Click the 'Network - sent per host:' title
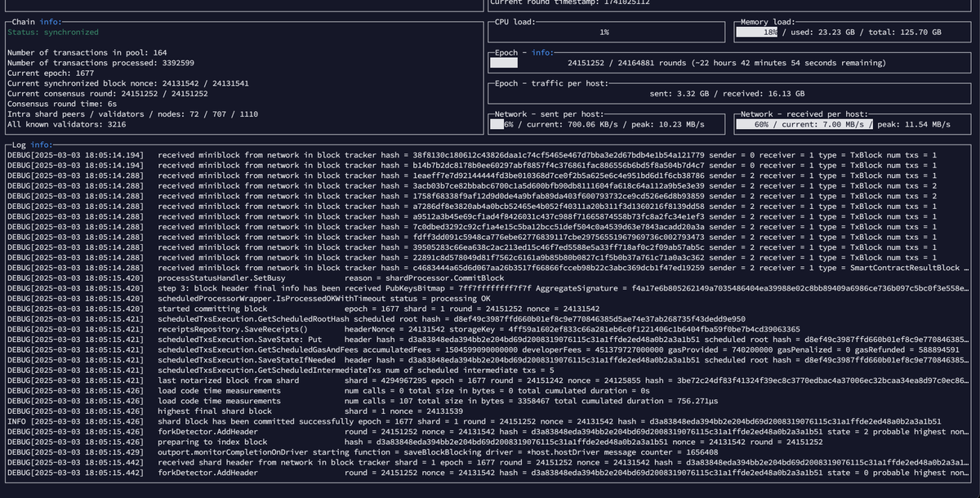The height and width of the screenshot is (498, 980). [549, 114]
